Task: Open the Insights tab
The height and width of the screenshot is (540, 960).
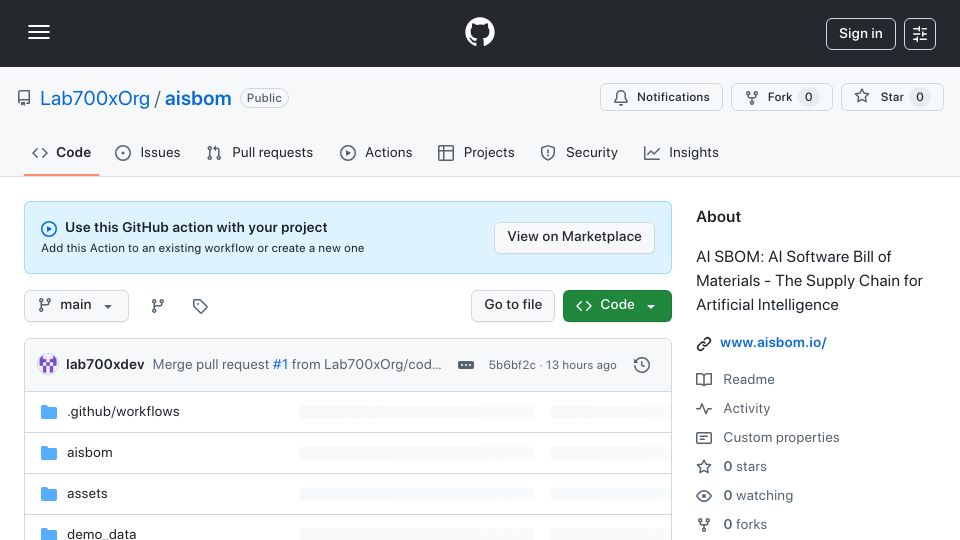Action: click(x=681, y=152)
